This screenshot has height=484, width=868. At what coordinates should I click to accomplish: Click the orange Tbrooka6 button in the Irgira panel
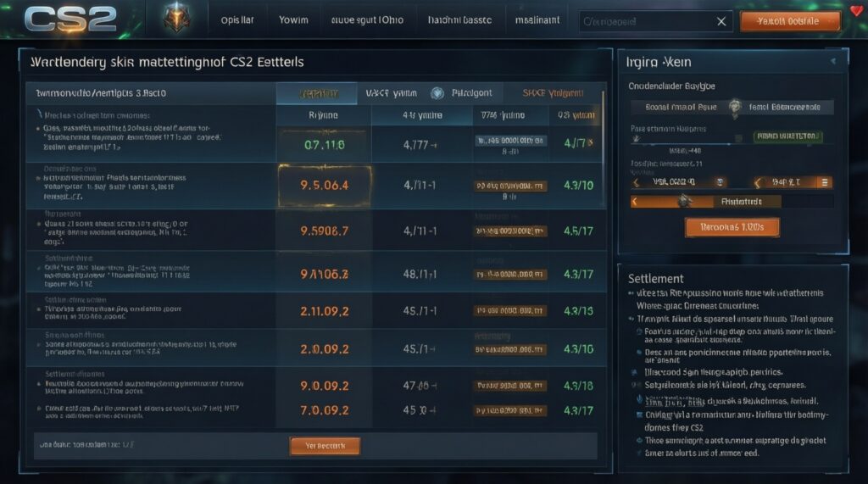(732, 227)
